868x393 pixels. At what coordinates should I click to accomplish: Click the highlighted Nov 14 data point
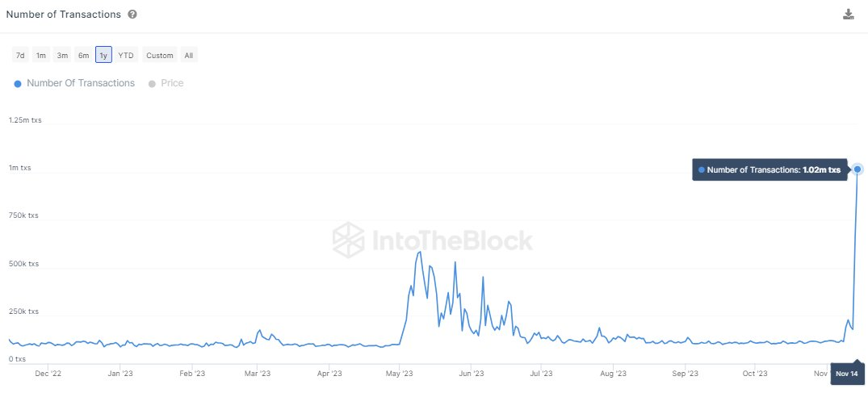point(858,169)
